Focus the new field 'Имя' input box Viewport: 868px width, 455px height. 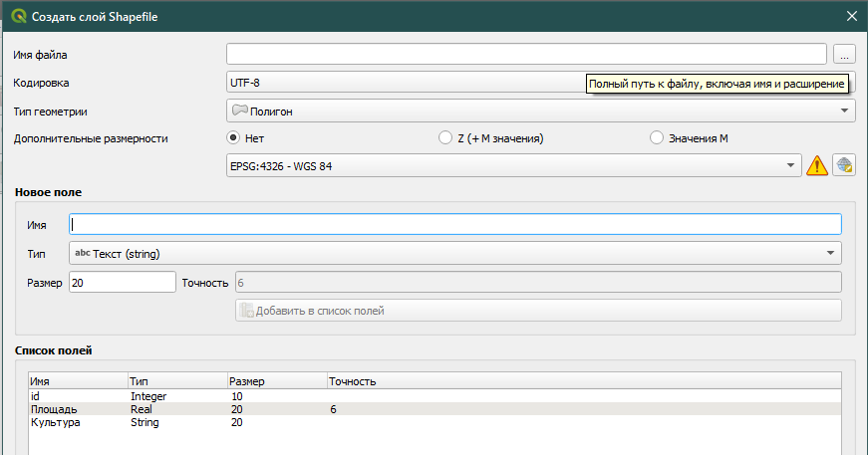click(x=454, y=224)
